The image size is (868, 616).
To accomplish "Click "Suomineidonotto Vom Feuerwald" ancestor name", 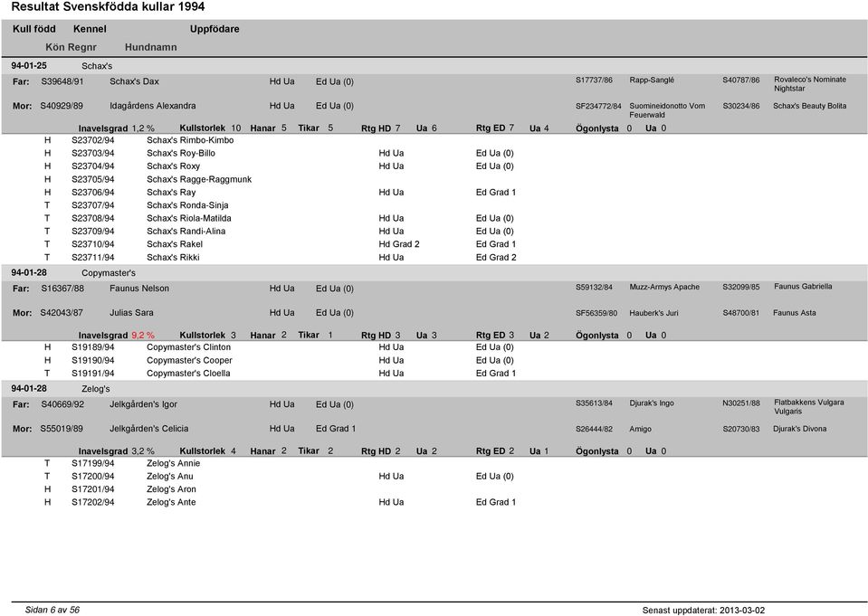I will (x=667, y=110).
